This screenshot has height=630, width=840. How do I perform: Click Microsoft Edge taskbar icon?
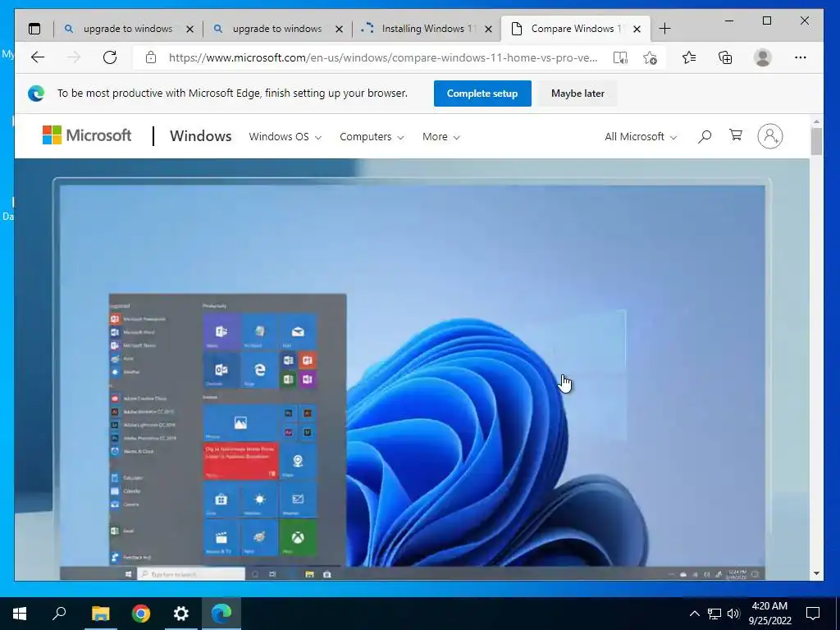221,614
